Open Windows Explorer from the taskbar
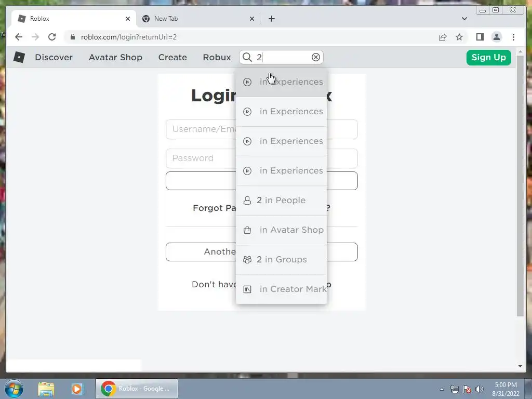This screenshot has width=532, height=399. click(x=46, y=389)
